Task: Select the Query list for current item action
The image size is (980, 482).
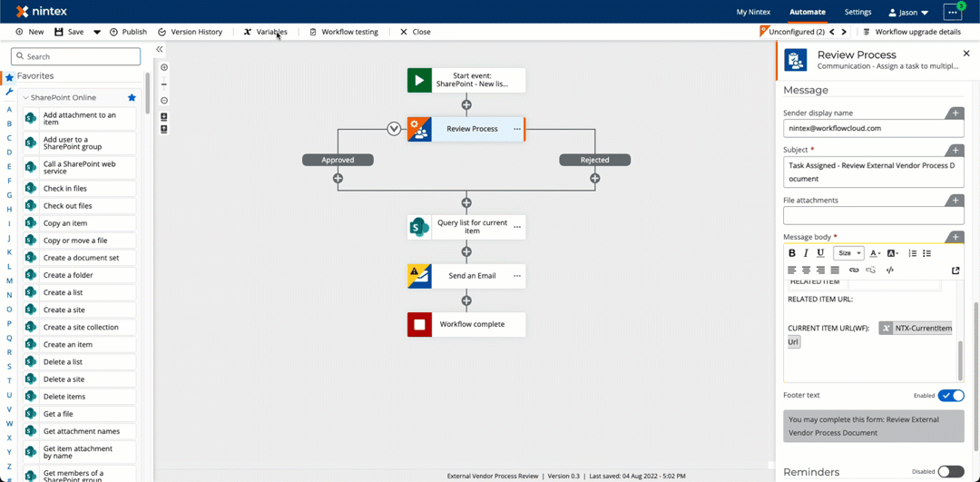Action: click(466, 227)
